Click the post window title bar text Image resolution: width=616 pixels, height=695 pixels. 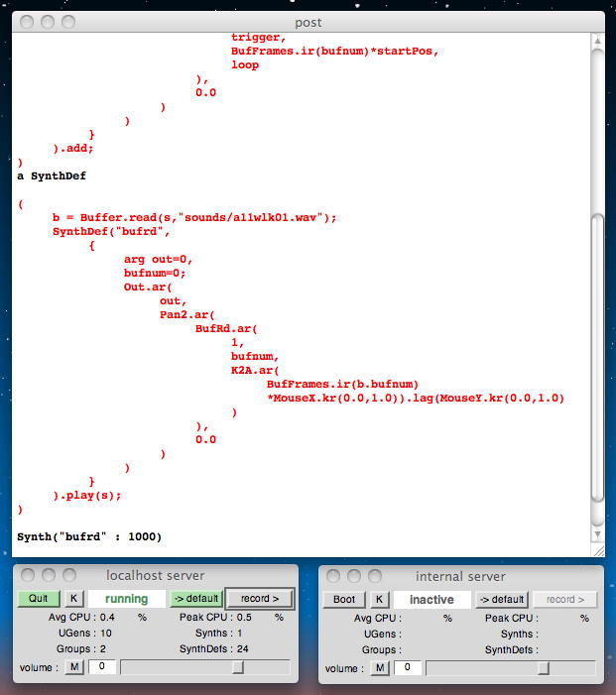(x=308, y=22)
